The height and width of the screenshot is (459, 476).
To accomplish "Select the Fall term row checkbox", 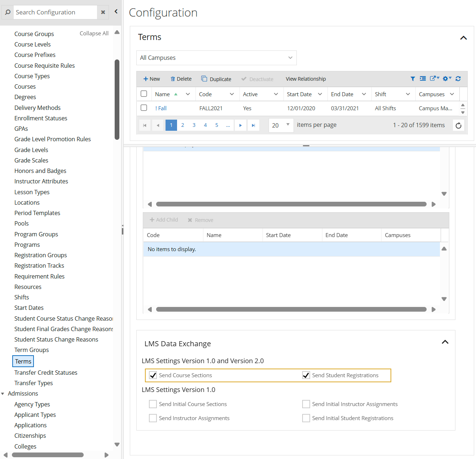I will pos(144,108).
